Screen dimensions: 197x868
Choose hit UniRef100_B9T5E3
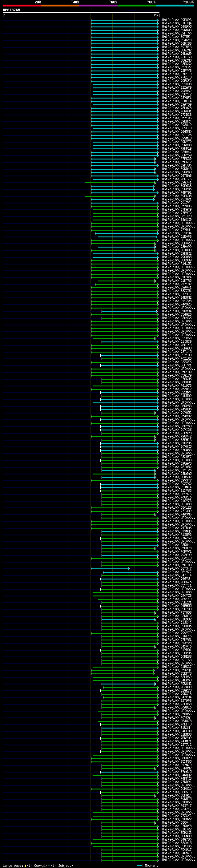pyautogui.click(x=177, y=47)
